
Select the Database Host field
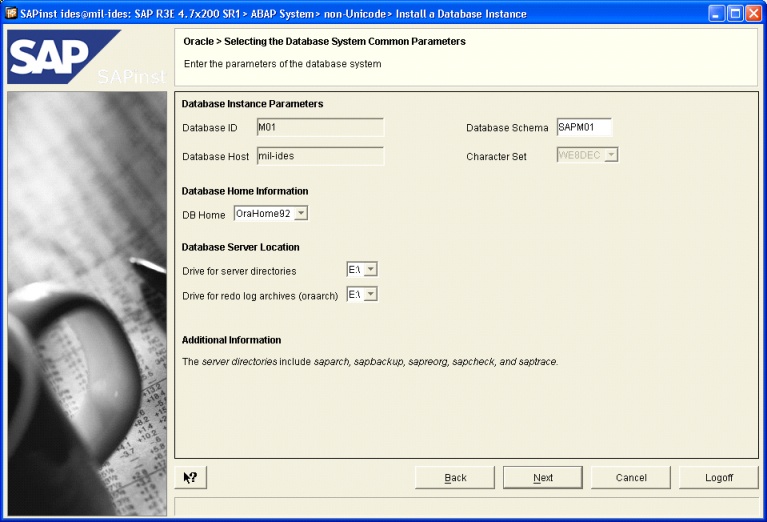tap(319, 156)
